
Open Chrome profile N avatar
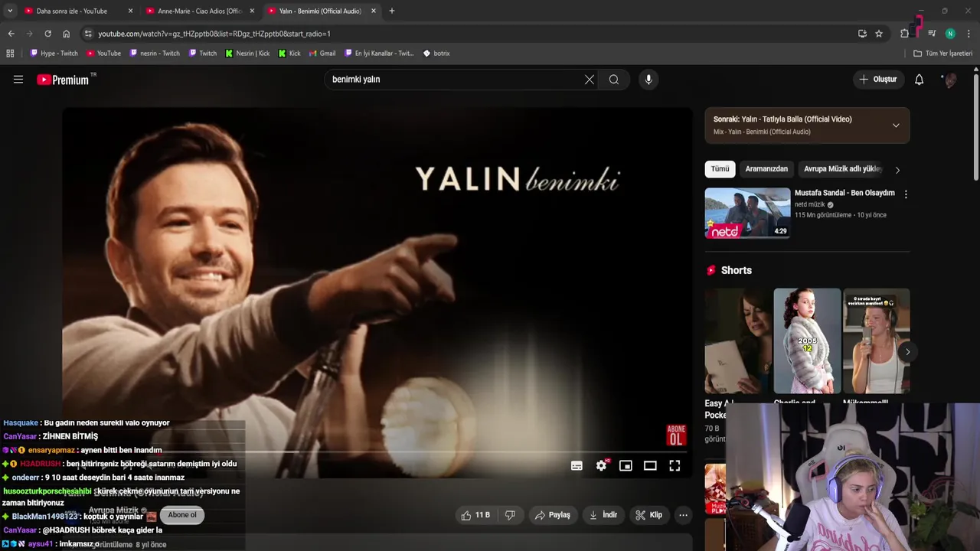pyautogui.click(x=950, y=34)
